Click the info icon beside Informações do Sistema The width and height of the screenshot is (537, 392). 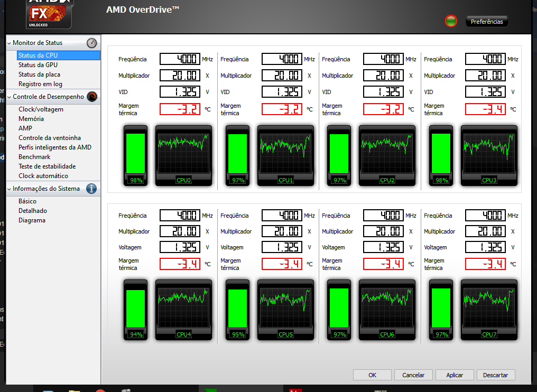coord(91,189)
